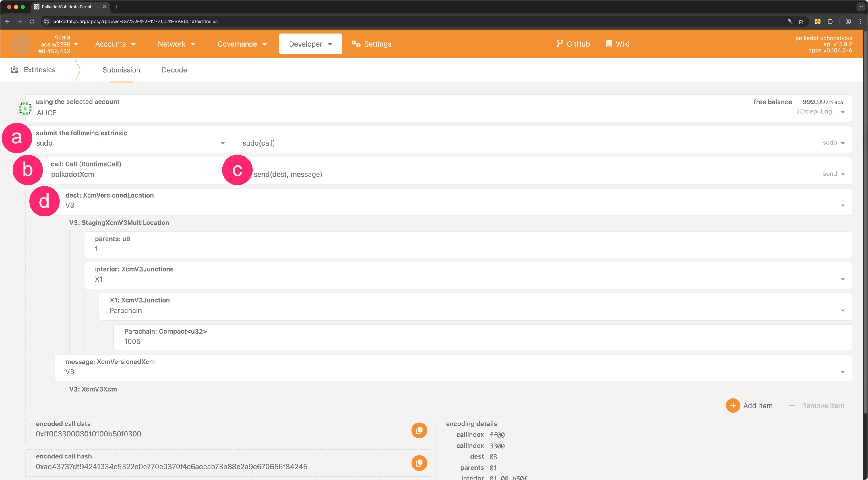This screenshot has height=480, width=868.
Task: Open the browser extensions puzzle icon
Action: pyautogui.click(x=830, y=21)
